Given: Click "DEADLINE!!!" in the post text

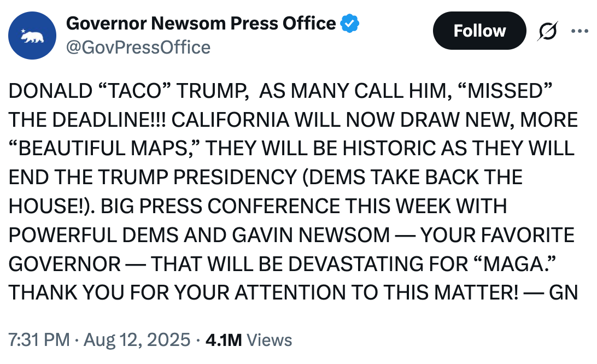Looking at the screenshot, I should click(x=106, y=120).
